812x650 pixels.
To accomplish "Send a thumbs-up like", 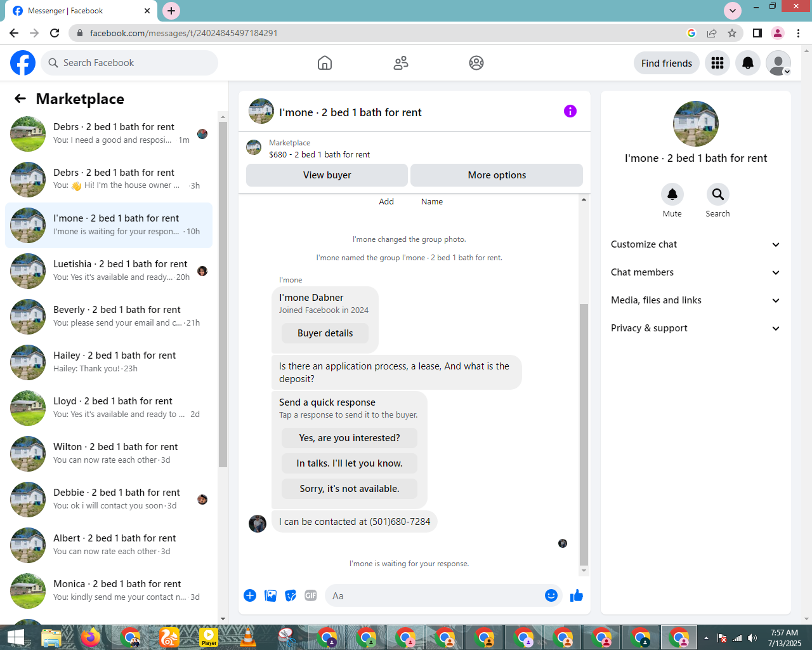I will pos(577,595).
